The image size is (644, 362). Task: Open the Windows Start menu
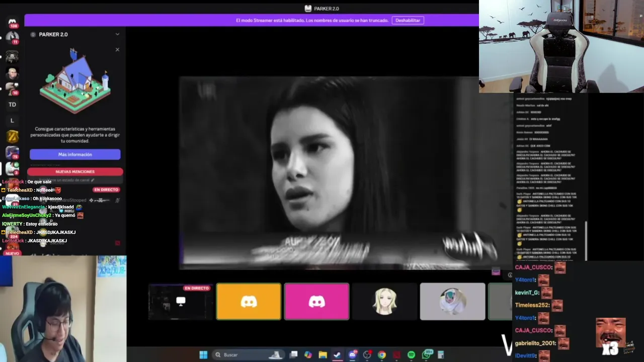203,355
